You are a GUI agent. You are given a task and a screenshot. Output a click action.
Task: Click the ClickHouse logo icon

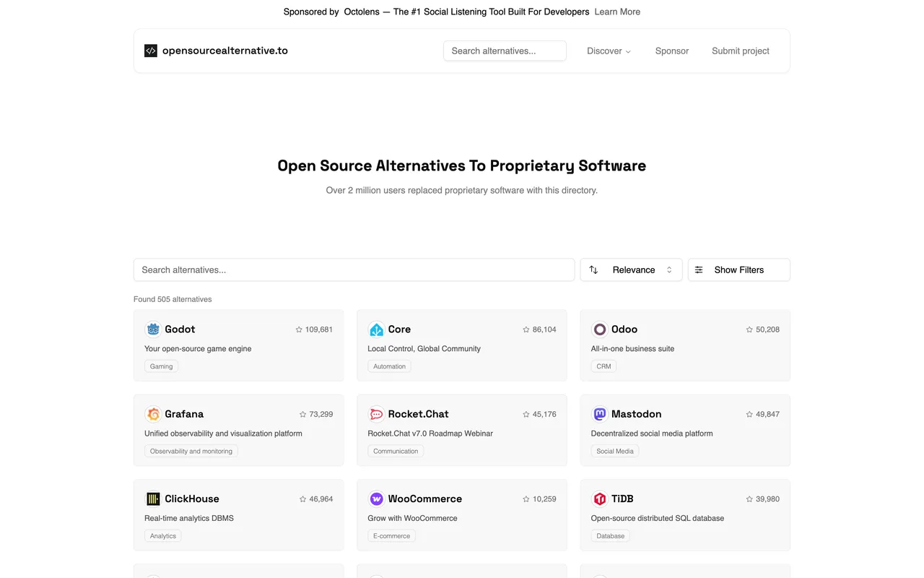[153, 499]
